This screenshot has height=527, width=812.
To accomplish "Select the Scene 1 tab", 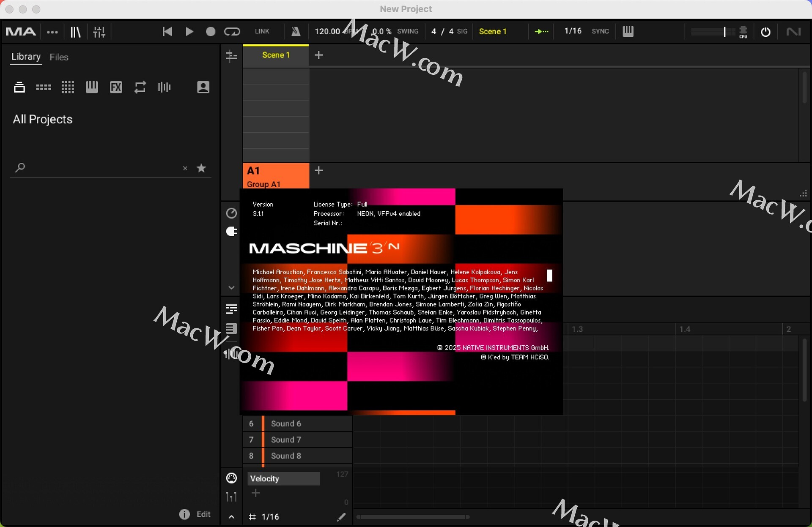I will [x=276, y=55].
